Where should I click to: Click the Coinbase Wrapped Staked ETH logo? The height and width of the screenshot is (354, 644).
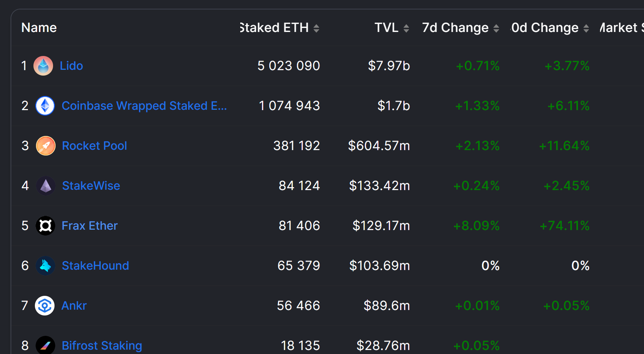[x=45, y=106]
